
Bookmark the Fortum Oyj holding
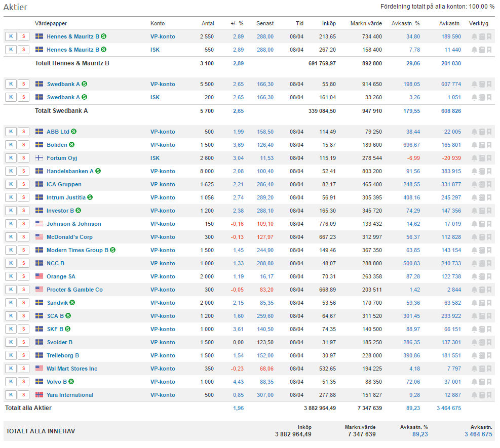(489, 158)
